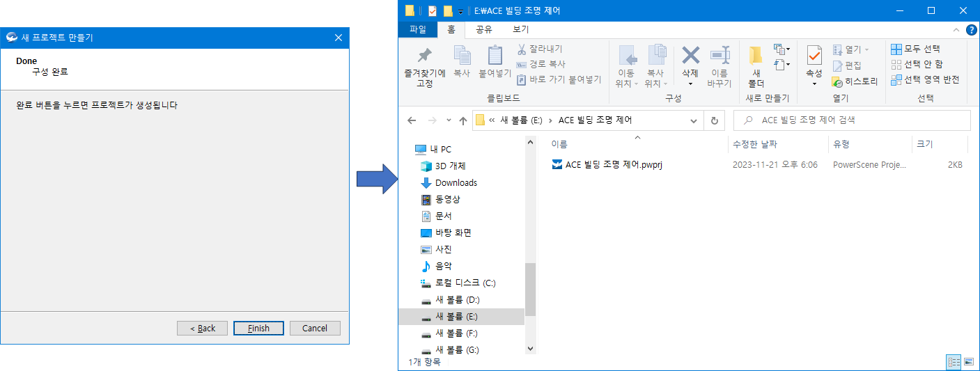This screenshot has width=980, height=371.
Task: Open the easy access dropdown in ribbon
Action: point(781,64)
